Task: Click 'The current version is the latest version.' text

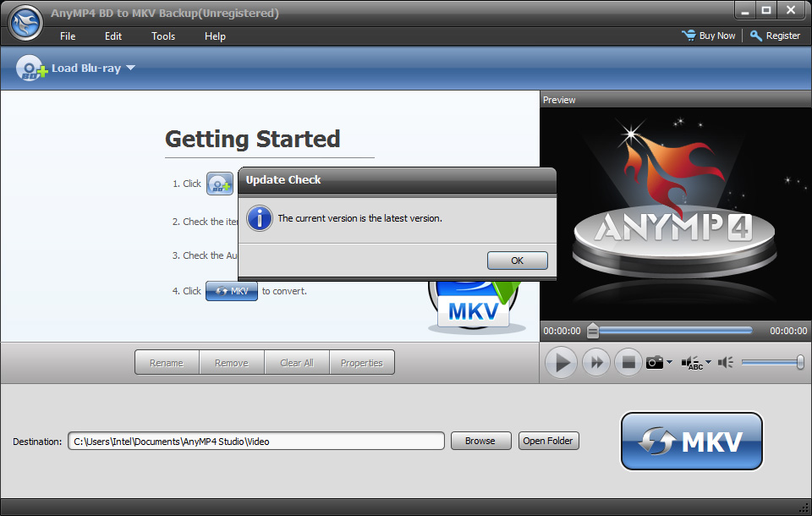Action: [360, 218]
